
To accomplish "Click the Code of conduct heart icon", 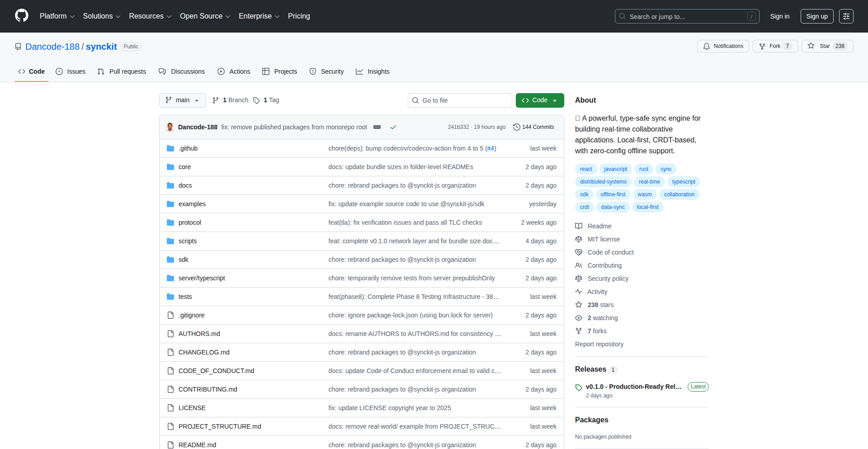I will tap(579, 252).
